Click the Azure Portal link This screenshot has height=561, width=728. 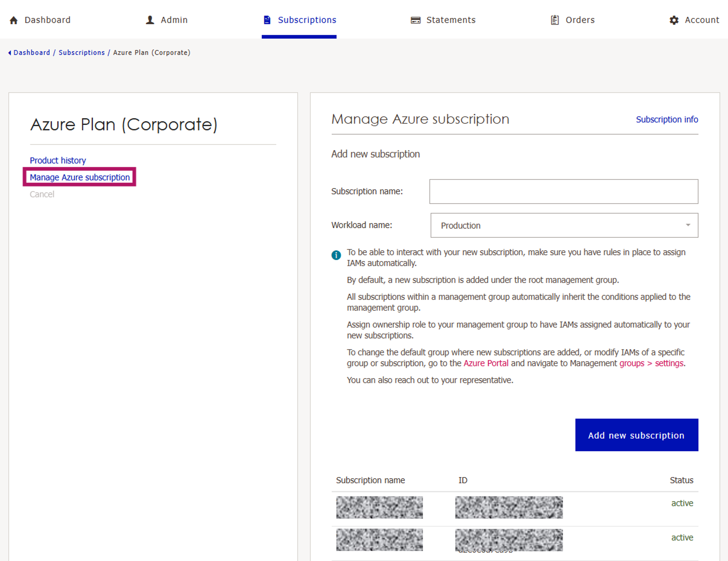click(486, 363)
